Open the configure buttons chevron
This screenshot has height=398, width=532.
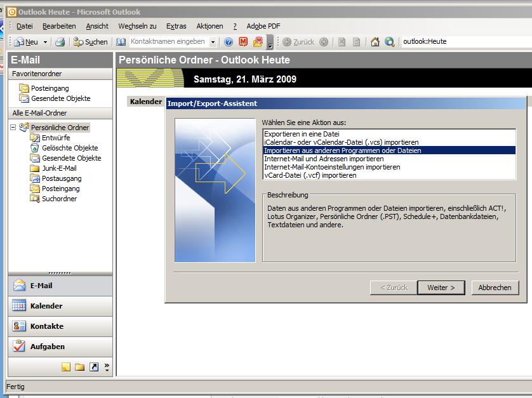(107, 367)
